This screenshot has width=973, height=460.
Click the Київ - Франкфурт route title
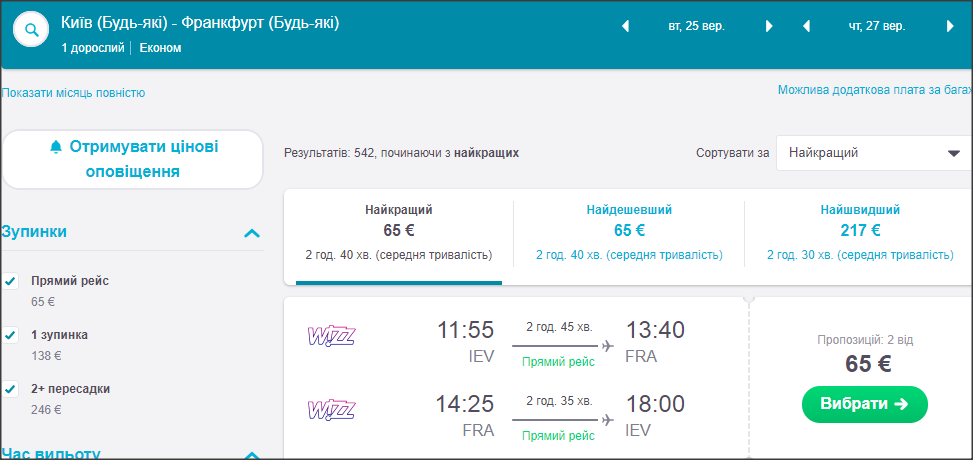point(200,22)
